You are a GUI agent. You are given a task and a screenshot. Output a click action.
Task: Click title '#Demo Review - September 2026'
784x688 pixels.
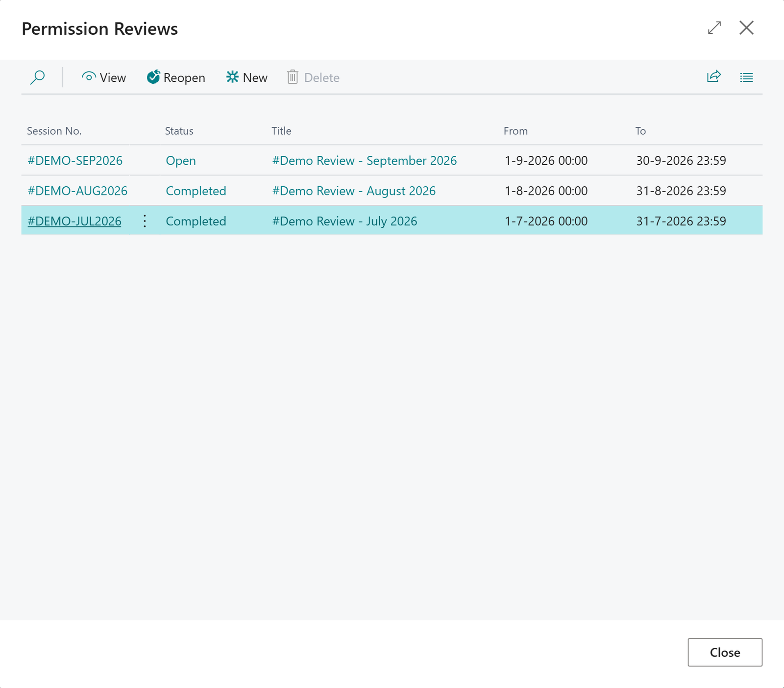pyautogui.click(x=365, y=161)
